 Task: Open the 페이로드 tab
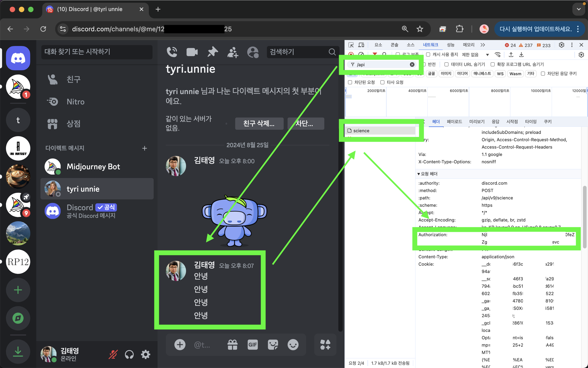(454, 122)
